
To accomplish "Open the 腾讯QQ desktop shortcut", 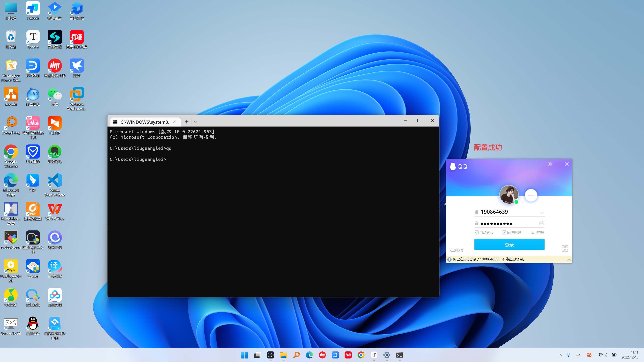I will tap(33, 326).
